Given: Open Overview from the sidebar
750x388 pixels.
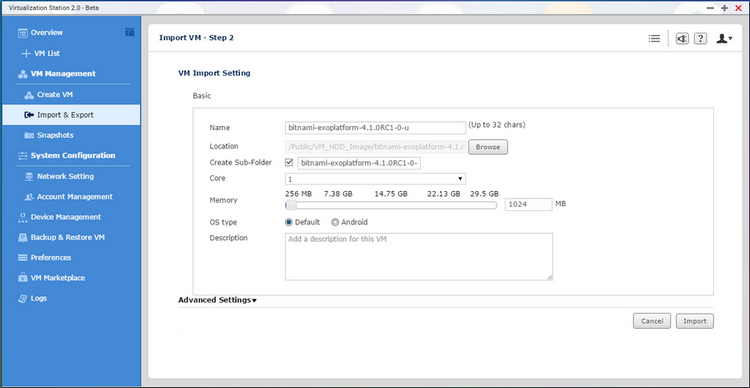Looking at the screenshot, I should [47, 33].
